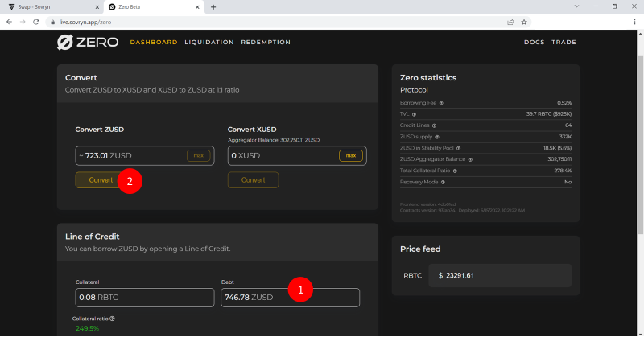Click the info icon beside ZUSD in Stability Pool
This screenshot has height=362, width=644.
458,149
